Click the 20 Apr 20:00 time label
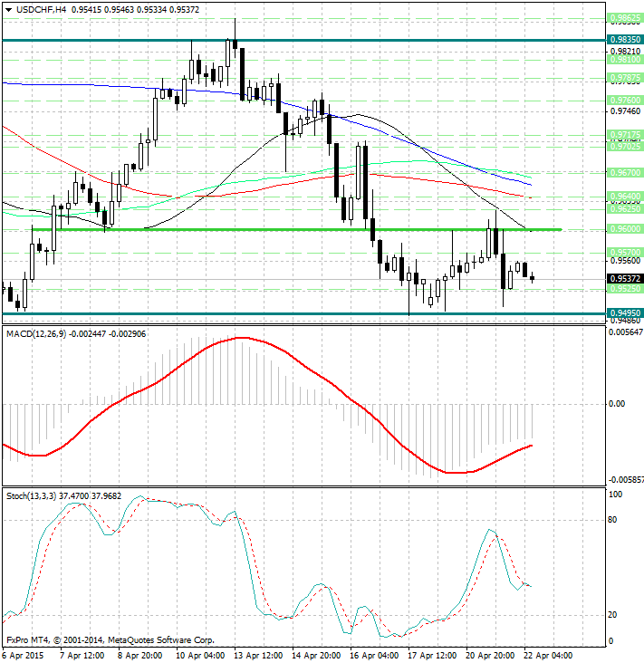This screenshot has height=663, width=644. 491,656
